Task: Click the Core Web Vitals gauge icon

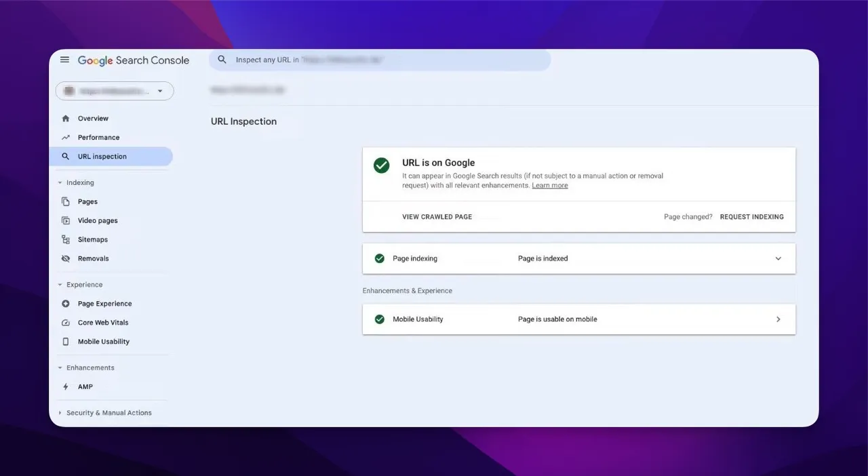Action: click(66, 323)
